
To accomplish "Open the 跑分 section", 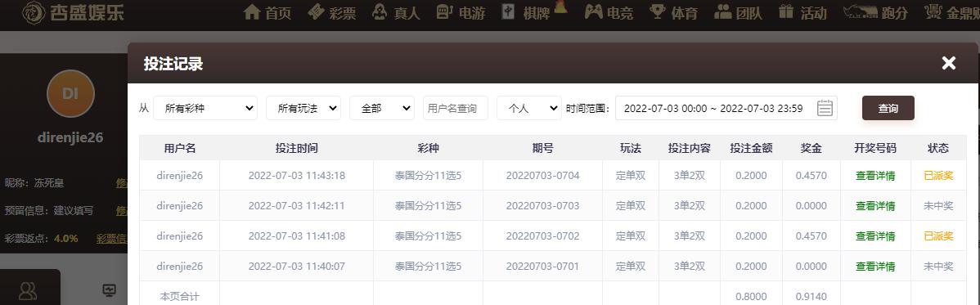I will (x=875, y=12).
